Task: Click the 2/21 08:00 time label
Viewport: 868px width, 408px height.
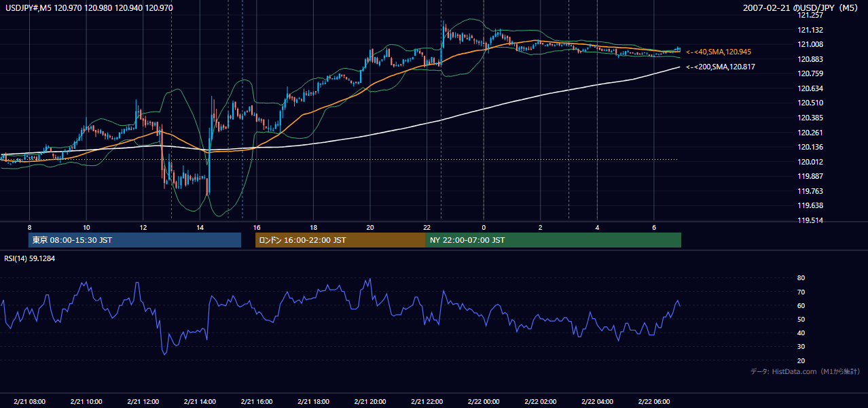Action: coord(29,402)
